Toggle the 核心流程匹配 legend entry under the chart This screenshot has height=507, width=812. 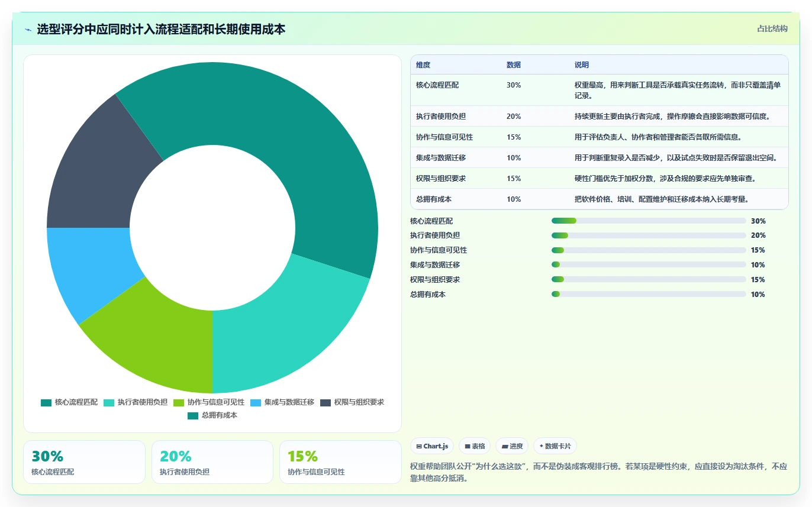tap(69, 402)
